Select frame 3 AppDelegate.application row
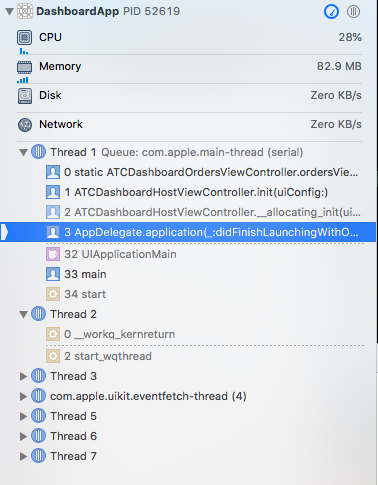This screenshot has width=378, height=485. [x=188, y=232]
